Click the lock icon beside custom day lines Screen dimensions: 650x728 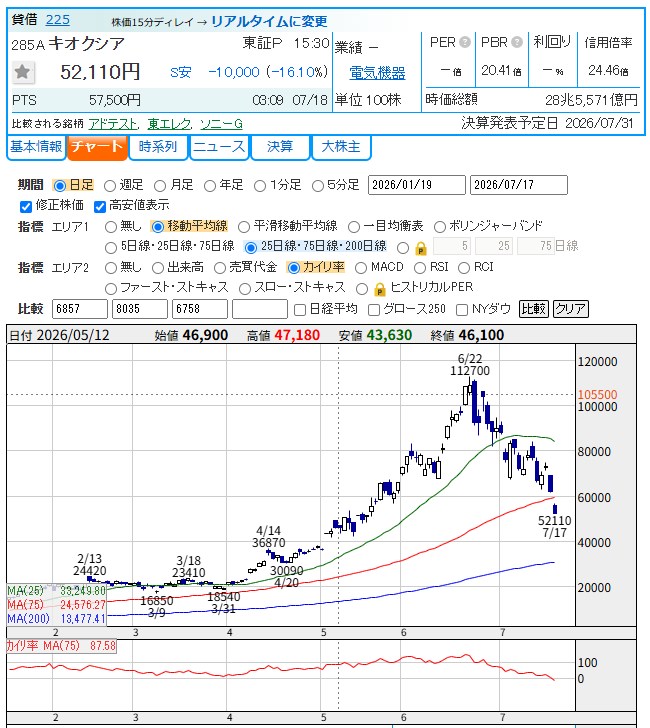[421, 248]
